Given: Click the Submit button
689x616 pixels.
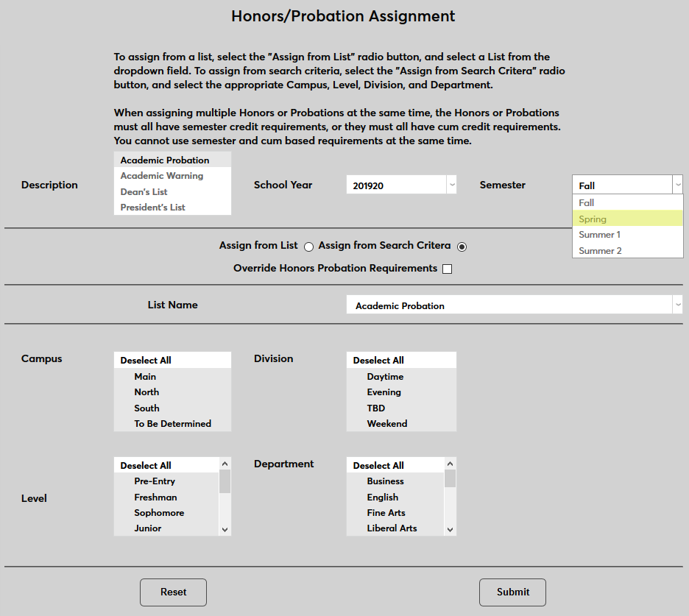Looking at the screenshot, I should (x=512, y=592).
